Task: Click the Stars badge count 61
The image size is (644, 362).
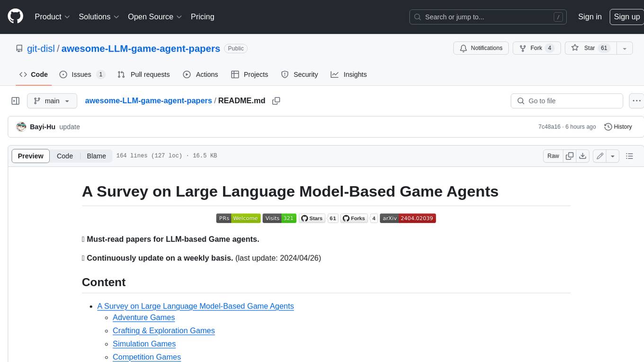Action: point(333,218)
